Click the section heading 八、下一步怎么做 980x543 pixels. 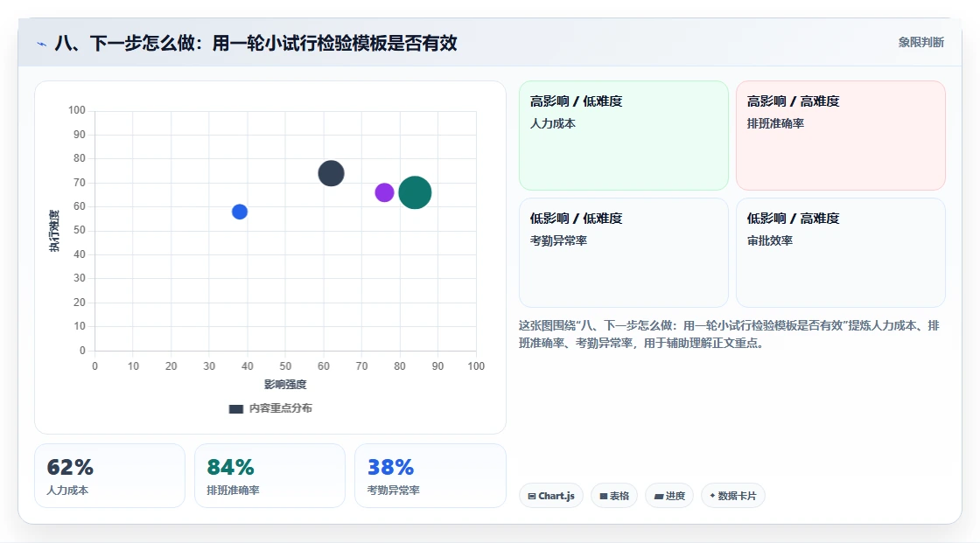256,43
